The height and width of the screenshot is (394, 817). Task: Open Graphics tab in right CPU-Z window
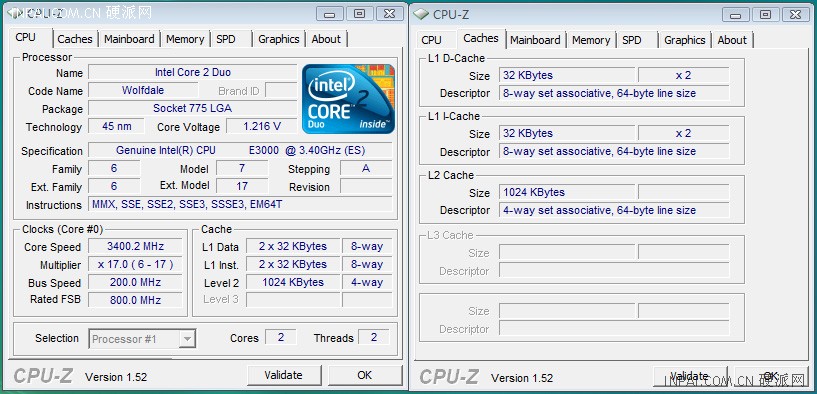685,40
